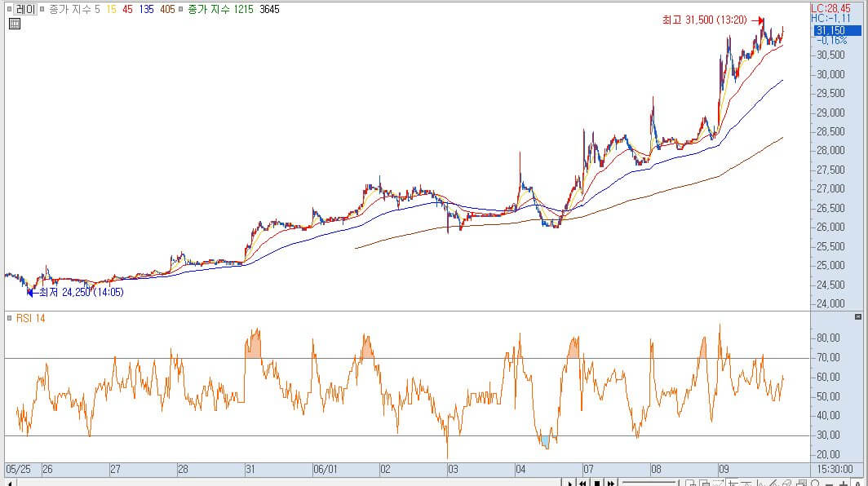Screen dimensions: 868x486
Task: Click the 07 date label on the time axis
Action: pyautogui.click(x=588, y=470)
